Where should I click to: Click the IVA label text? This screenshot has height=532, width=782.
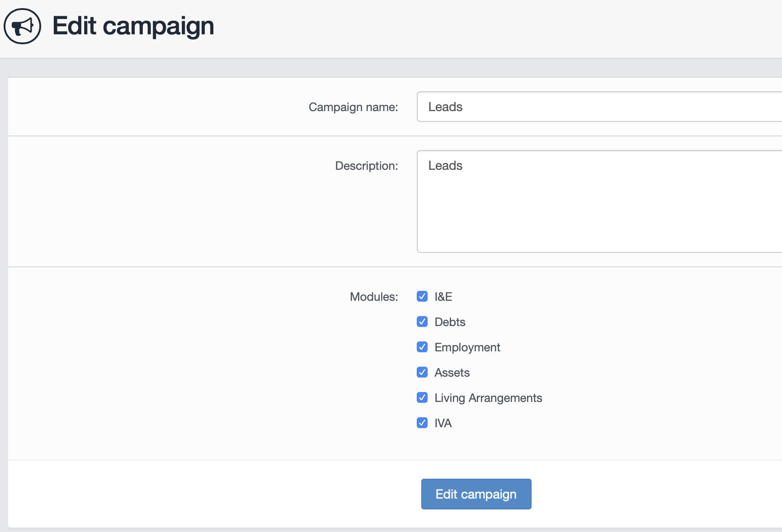(443, 423)
